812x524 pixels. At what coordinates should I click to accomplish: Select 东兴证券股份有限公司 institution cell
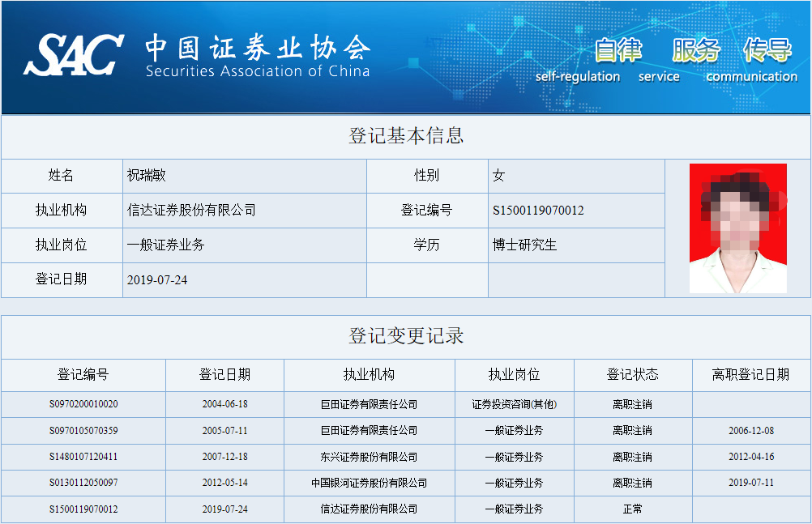[x=370, y=457]
